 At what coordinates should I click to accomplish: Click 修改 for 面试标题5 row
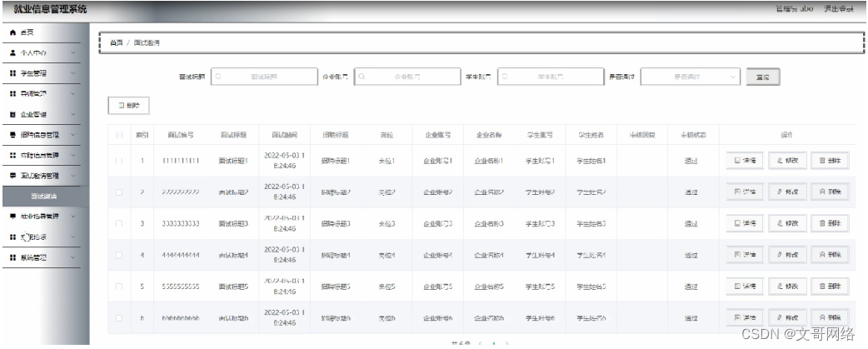[788, 287]
